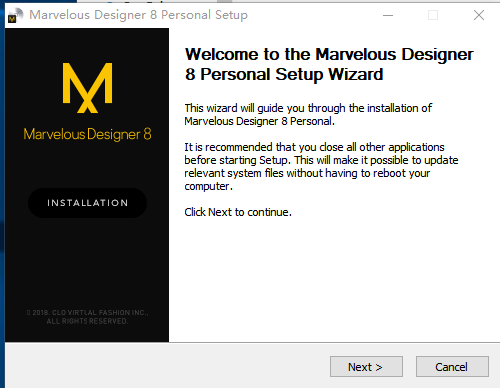The height and width of the screenshot is (388, 500).
Task: Click the installer icon in title bar
Action: 15,15
